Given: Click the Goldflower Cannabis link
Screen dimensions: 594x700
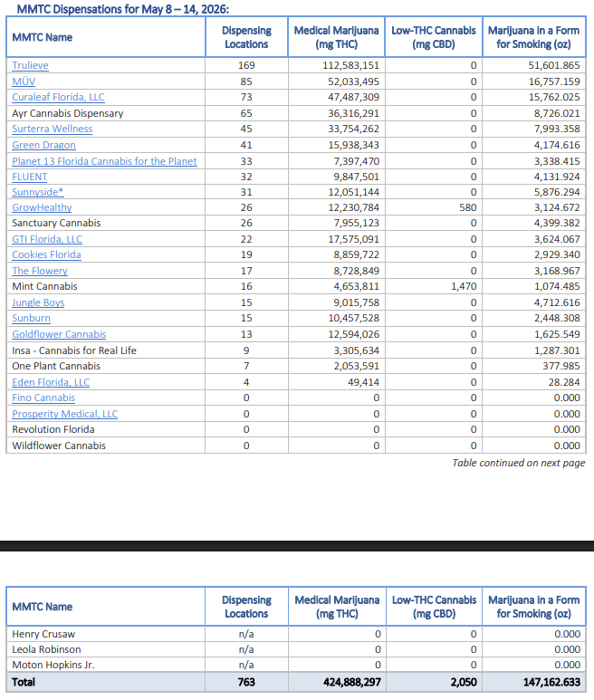Looking at the screenshot, I should coord(59,334).
